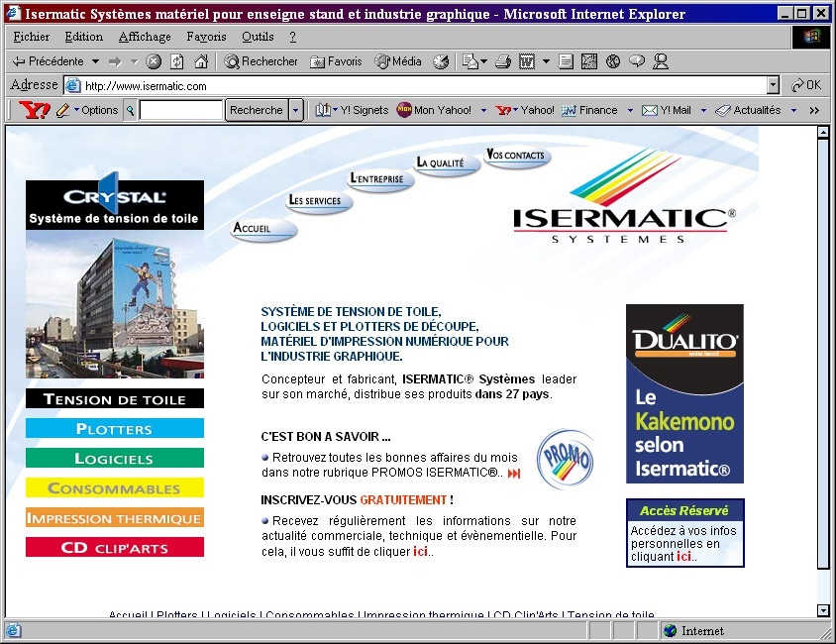The height and width of the screenshot is (644, 836).
Task: Click the page icon in the address bar
Action: (x=72, y=85)
